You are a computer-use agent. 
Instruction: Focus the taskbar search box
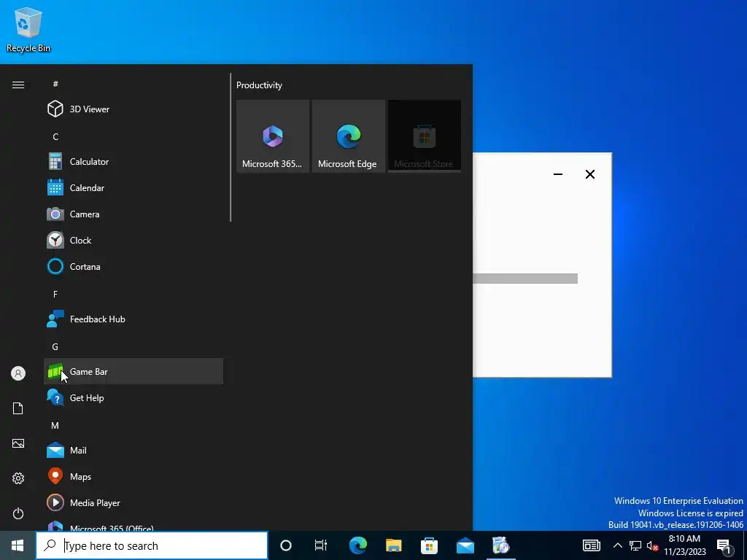[x=152, y=545]
